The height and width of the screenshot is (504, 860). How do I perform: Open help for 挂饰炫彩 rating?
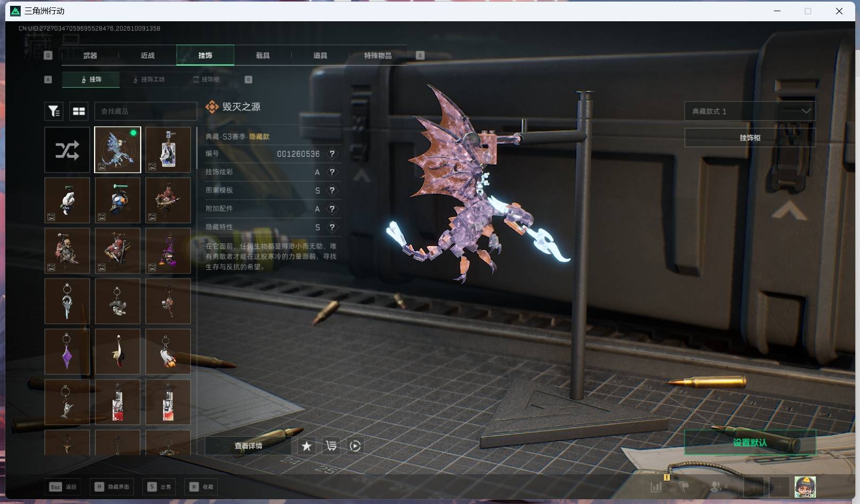(332, 172)
